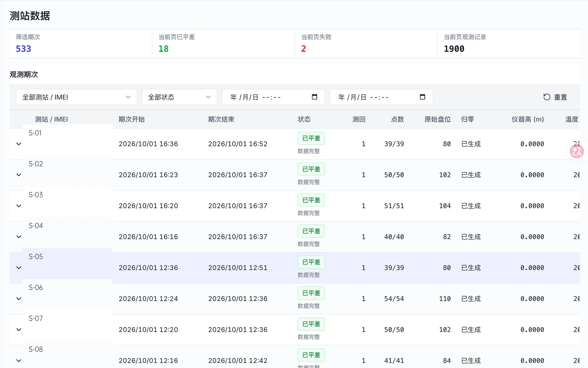Click the 状态 column header

pos(304,119)
